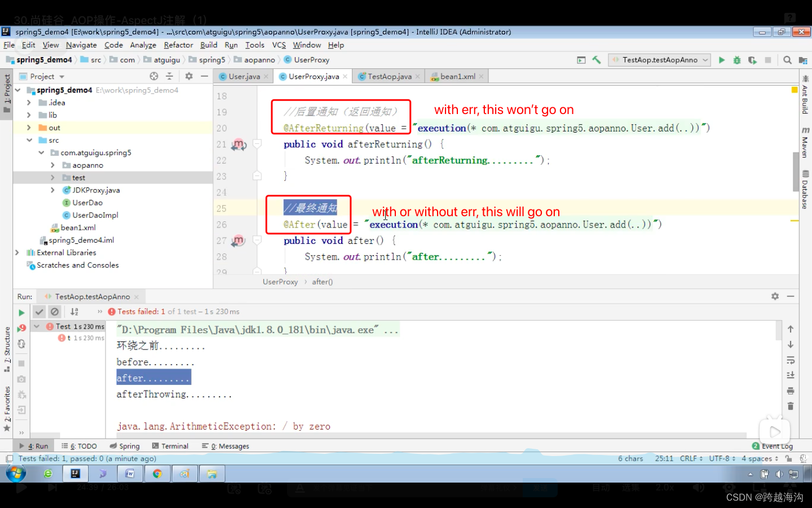Toggle the 1: Project tool window

tap(7, 93)
